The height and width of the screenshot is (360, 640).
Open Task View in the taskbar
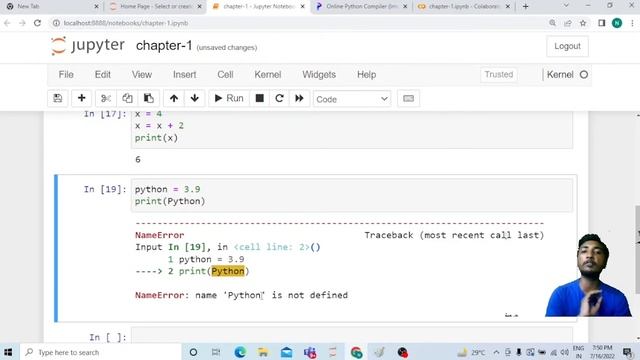[x=216, y=352]
